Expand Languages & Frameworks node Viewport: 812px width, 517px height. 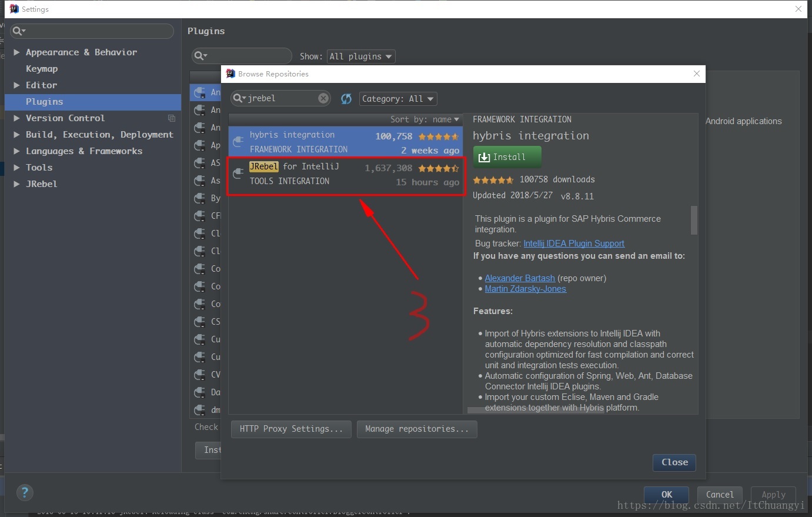pos(16,151)
